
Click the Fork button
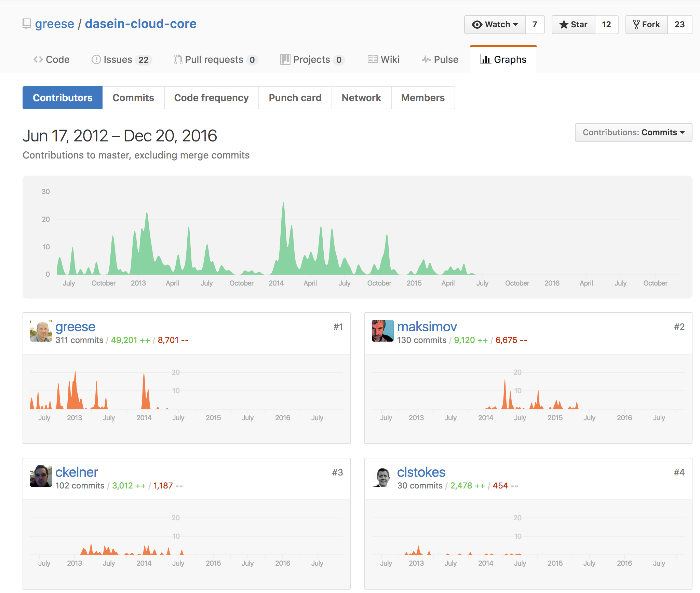(647, 25)
